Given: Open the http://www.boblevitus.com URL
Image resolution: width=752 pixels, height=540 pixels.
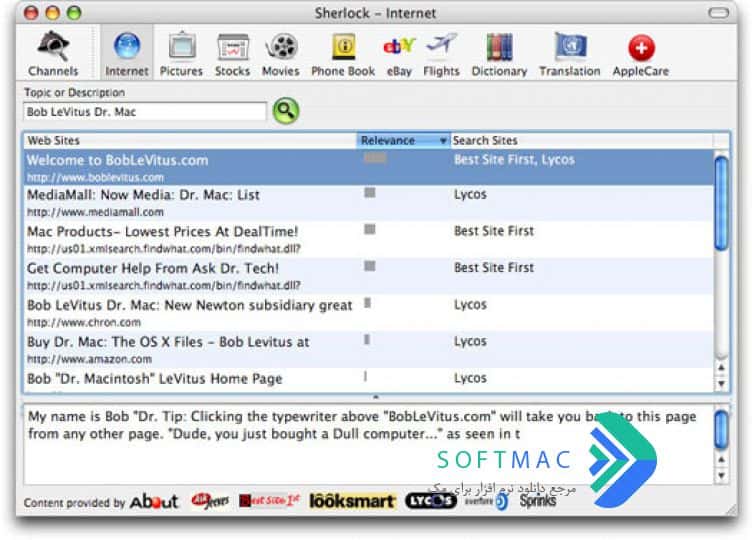Looking at the screenshot, I should 95,177.
